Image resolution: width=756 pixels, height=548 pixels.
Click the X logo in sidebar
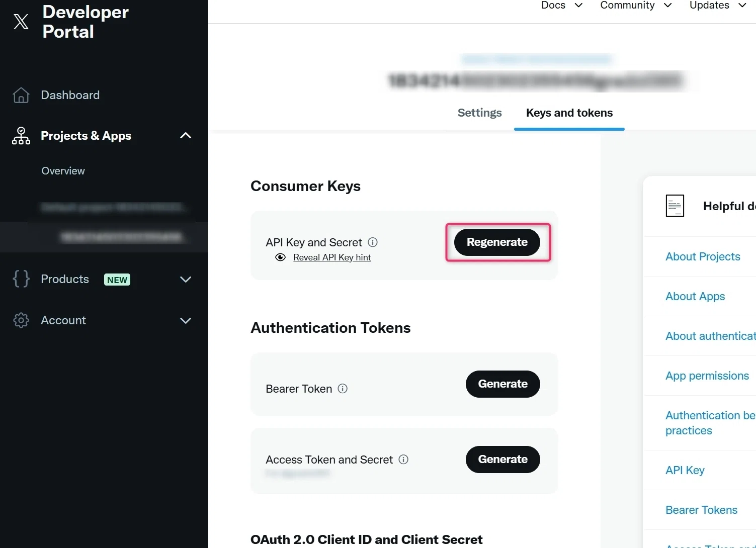pyautogui.click(x=21, y=21)
